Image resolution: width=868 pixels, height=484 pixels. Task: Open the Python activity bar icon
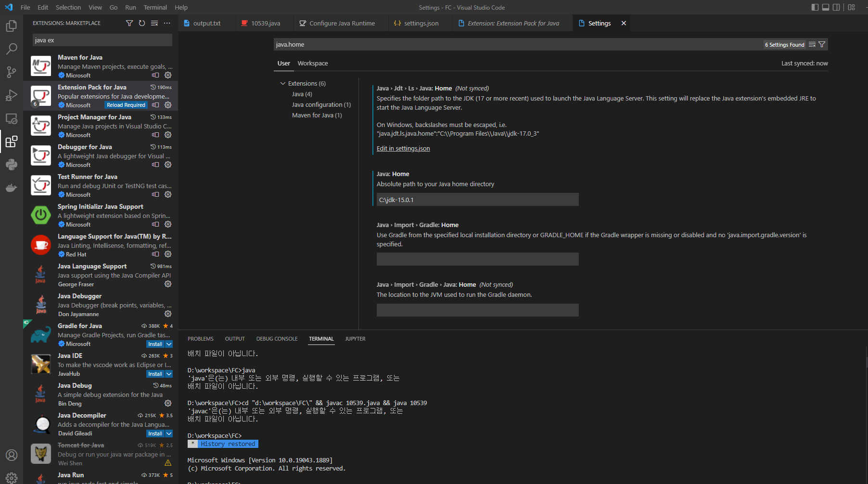point(11,165)
